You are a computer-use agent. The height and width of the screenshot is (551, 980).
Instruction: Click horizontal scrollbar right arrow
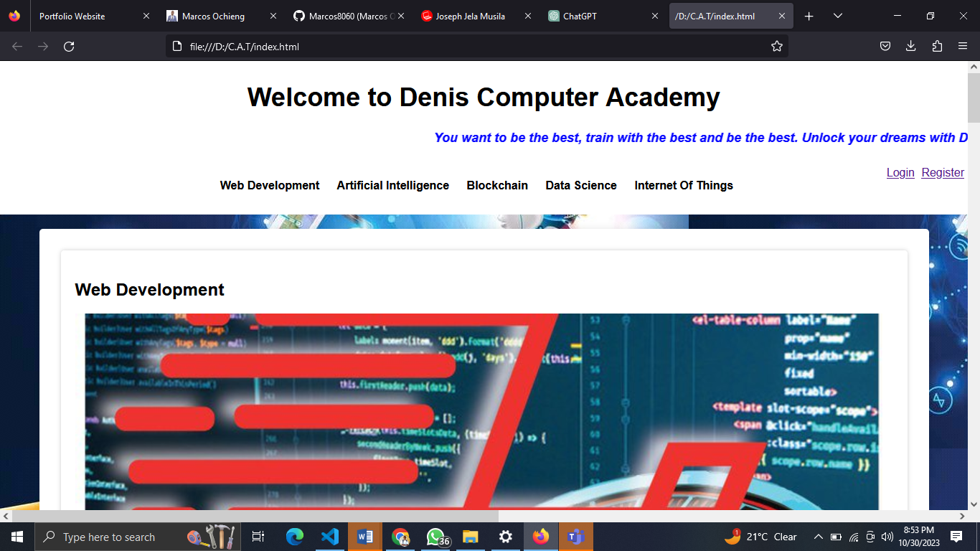pos(962,516)
